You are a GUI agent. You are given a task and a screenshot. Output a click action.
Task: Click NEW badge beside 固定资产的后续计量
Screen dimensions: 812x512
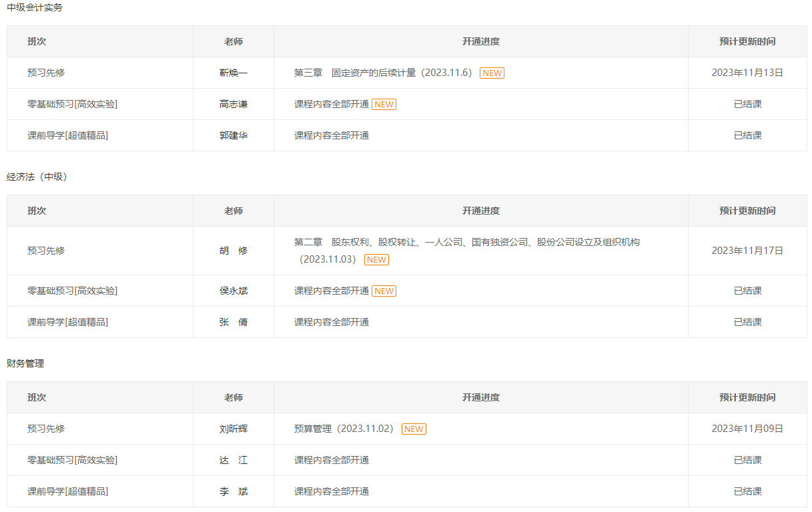[492, 73]
